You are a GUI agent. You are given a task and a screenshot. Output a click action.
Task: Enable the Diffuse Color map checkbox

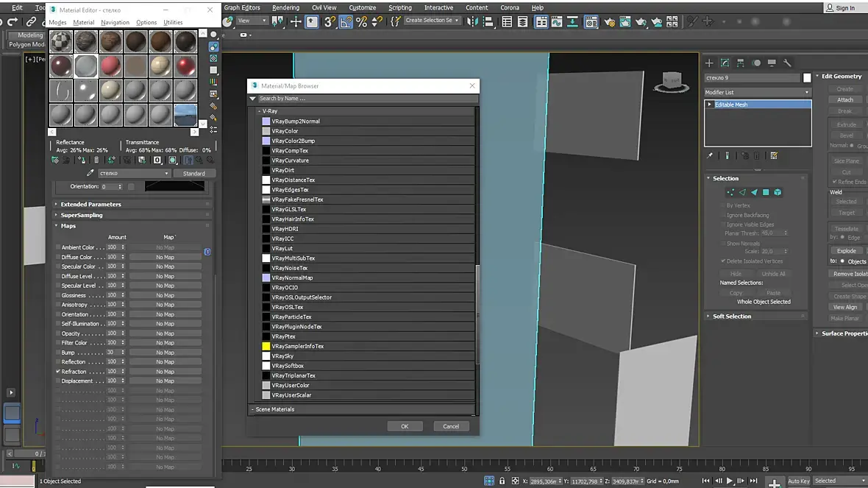(x=58, y=257)
